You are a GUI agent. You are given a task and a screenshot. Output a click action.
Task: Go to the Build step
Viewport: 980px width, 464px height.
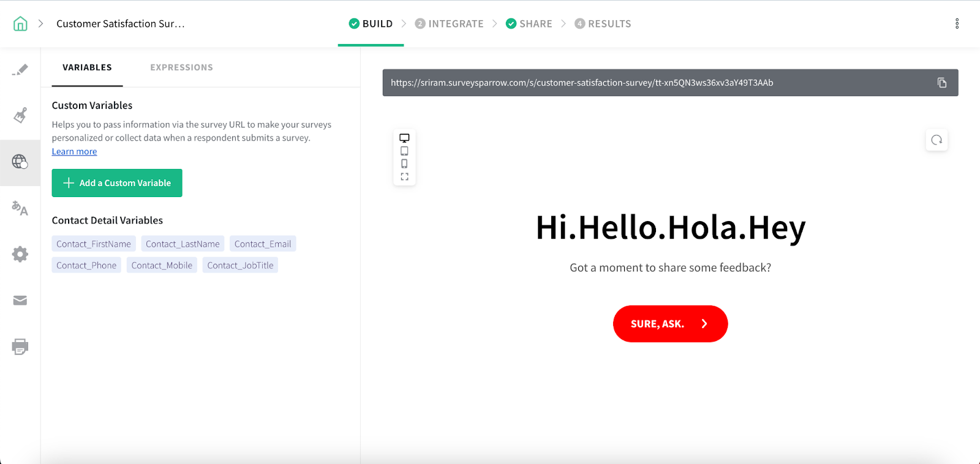coord(371,24)
